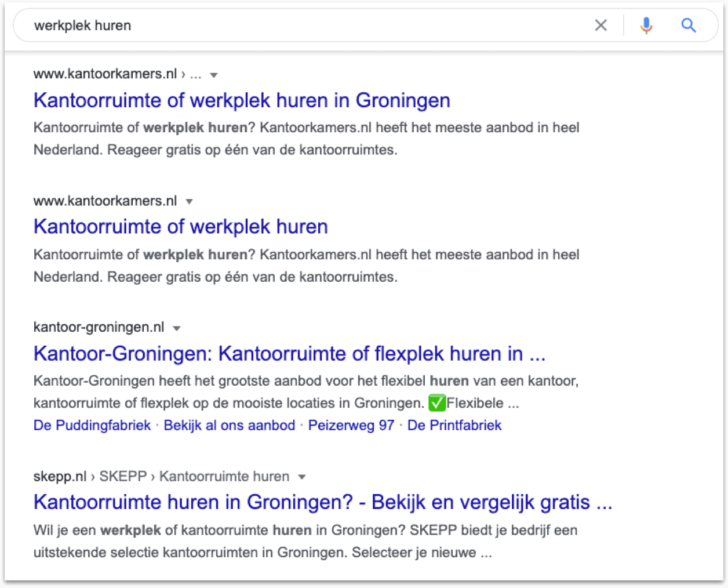Click the 'skepp.nl › SKEPP › Kantoorruimte huren' breadcrumb
728x588 pixels.
coord(162,477)
